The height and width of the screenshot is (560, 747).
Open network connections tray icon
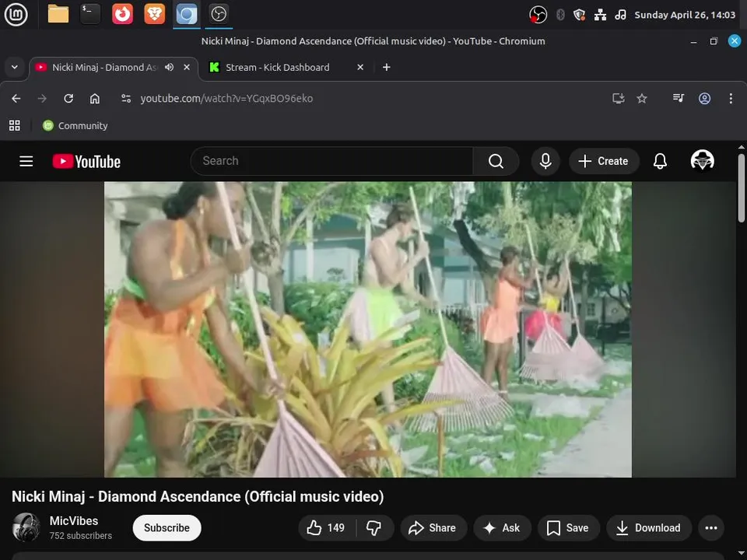[600, 15]
